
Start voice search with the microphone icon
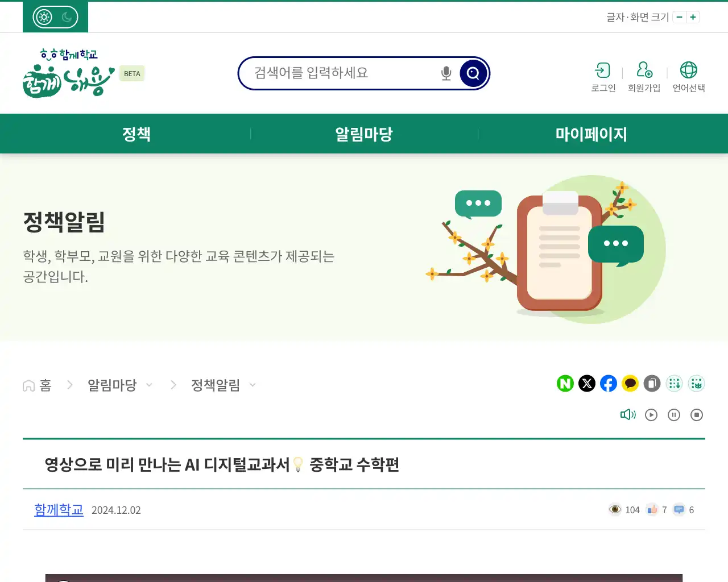pyautogui.click(x=445, y=73)
